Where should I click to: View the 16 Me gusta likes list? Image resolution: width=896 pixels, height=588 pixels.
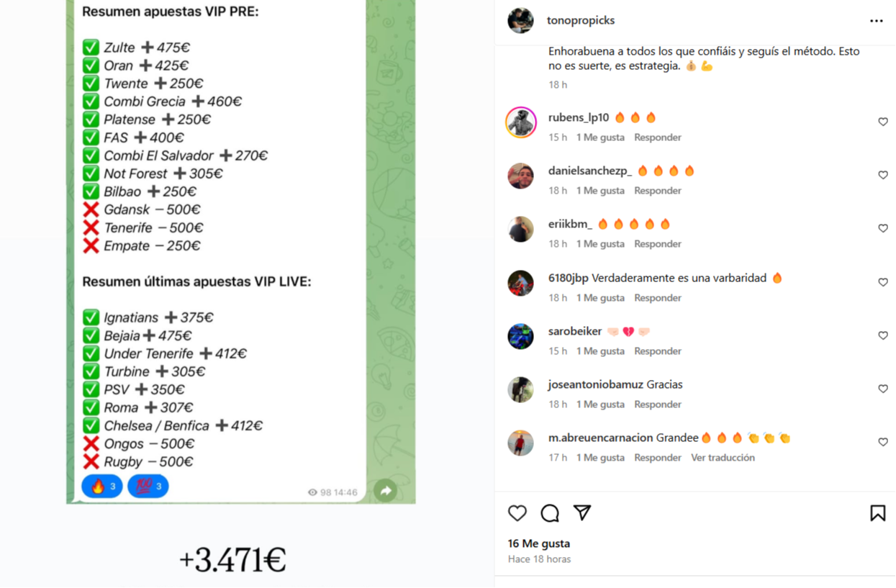pos(539,543)
